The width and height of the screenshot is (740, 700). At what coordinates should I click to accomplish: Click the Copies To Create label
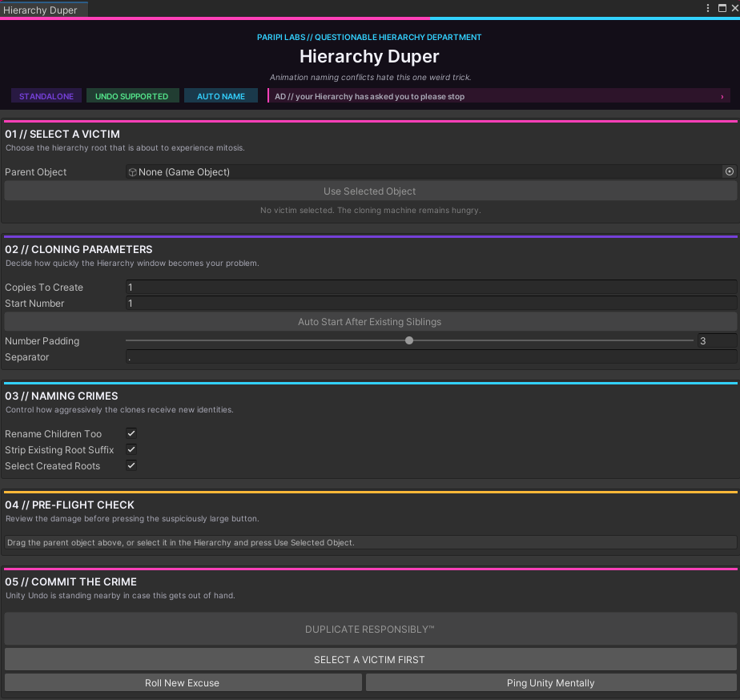(44, 287)
